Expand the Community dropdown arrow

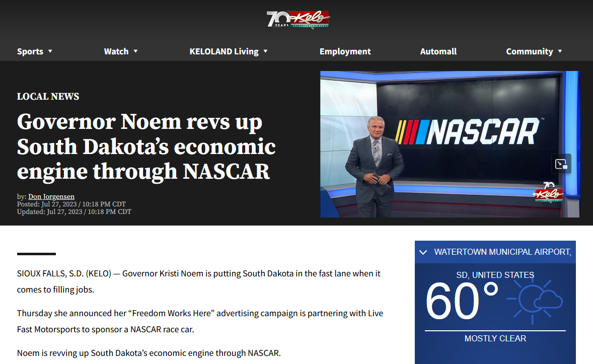[x=560, y=51]
